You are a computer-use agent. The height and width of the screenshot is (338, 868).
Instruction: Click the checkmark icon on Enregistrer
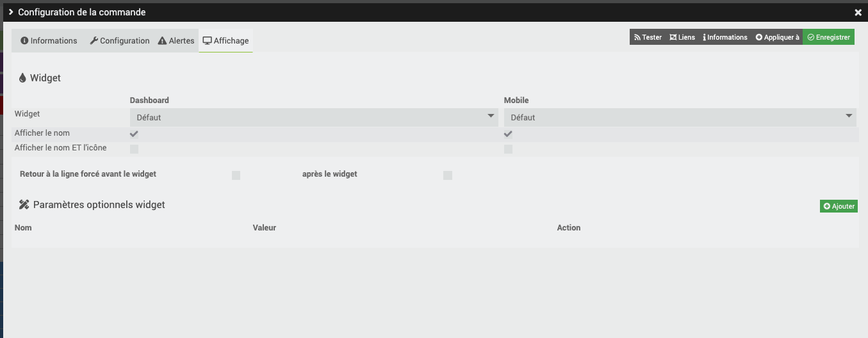click(x=811, y=38)
